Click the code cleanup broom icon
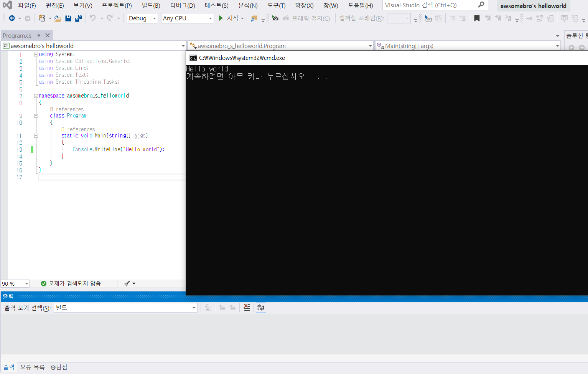588x374 pixels. pos(127,283)
